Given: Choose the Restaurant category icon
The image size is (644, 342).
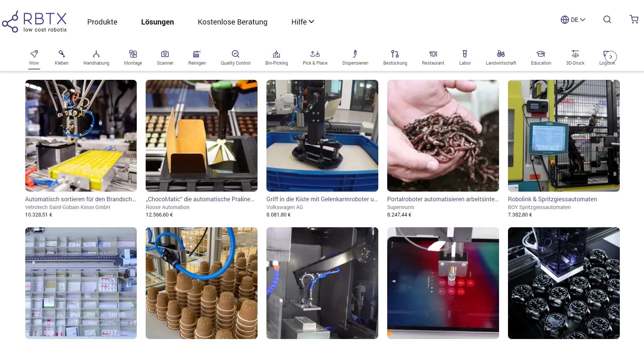Looking at the screenshot, I should [x=433, y=56].
